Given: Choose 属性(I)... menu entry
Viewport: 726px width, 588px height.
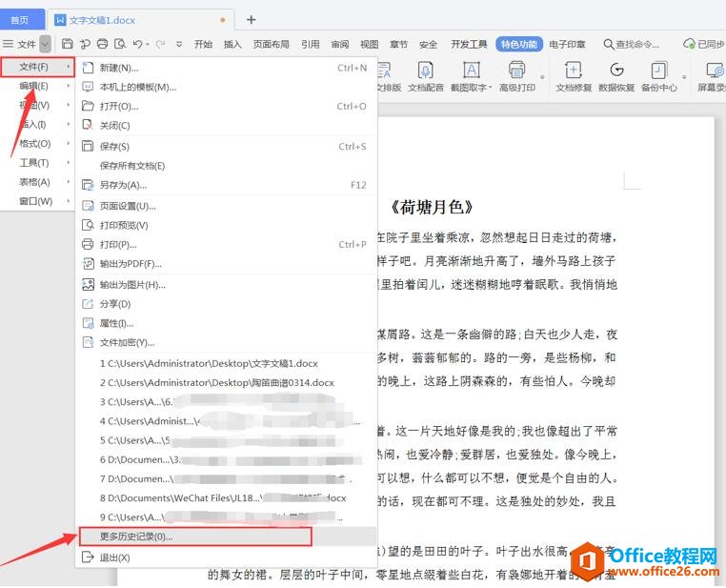Looking at the screenshot, I should pyautogui.click(x=227, y=323).
